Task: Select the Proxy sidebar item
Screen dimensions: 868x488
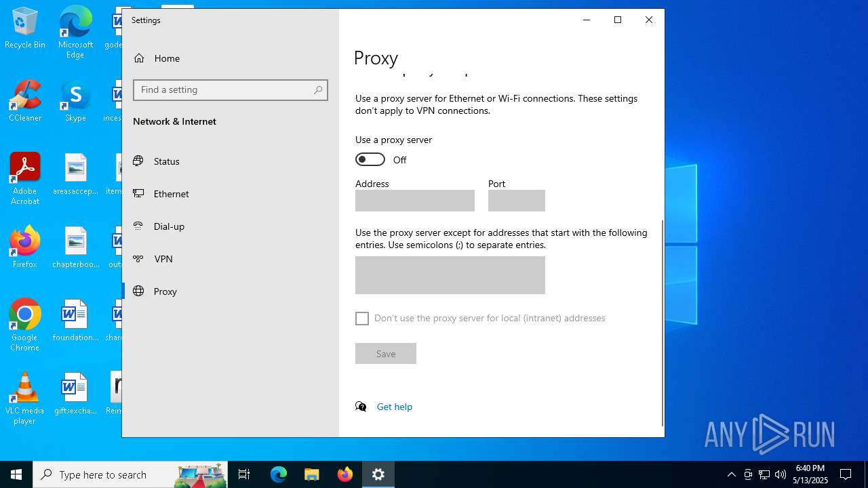Action: [231, 291]
